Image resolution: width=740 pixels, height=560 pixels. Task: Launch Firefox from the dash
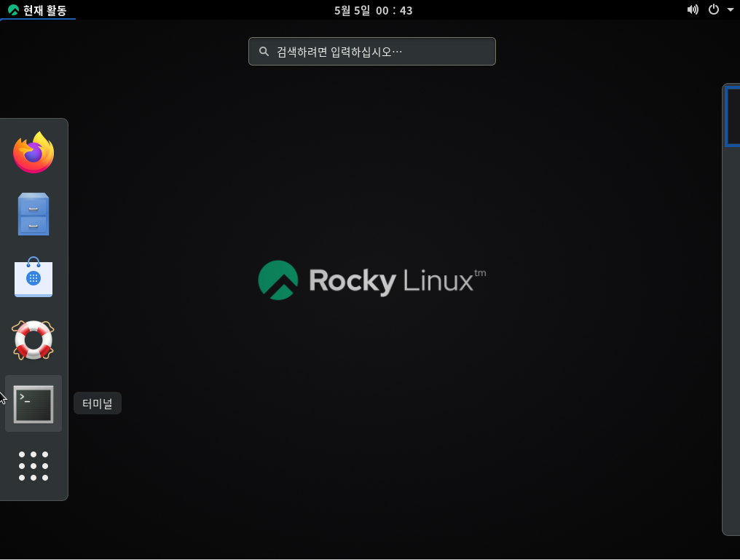(x=34, y=152)
